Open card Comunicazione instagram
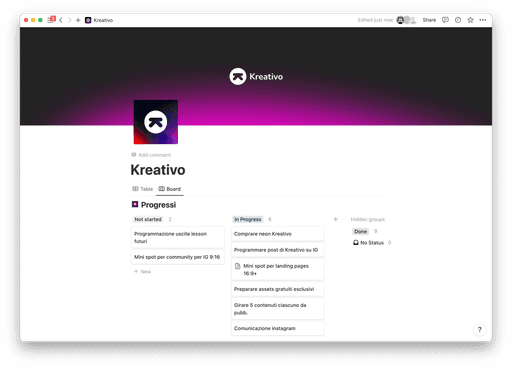This screenshot has height=368, width=512. (x=278, y=328)
